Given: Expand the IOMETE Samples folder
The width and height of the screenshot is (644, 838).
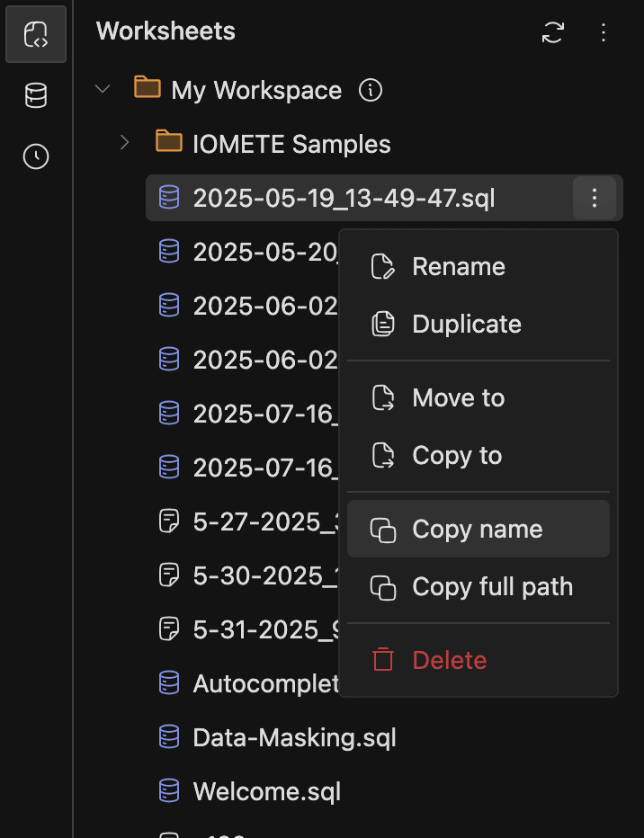Looking at the screenshot, I should (x=123, y=142).
